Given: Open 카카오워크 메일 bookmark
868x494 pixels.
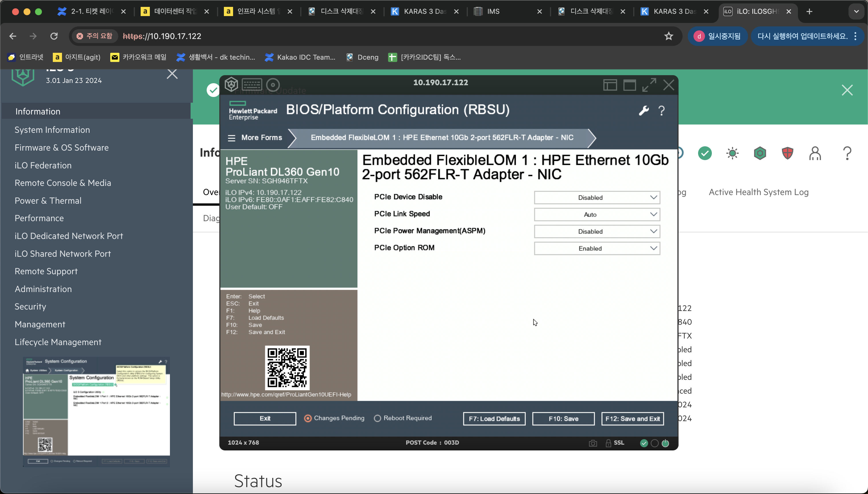Looking at the screenshot, I should tap(139, 57).
